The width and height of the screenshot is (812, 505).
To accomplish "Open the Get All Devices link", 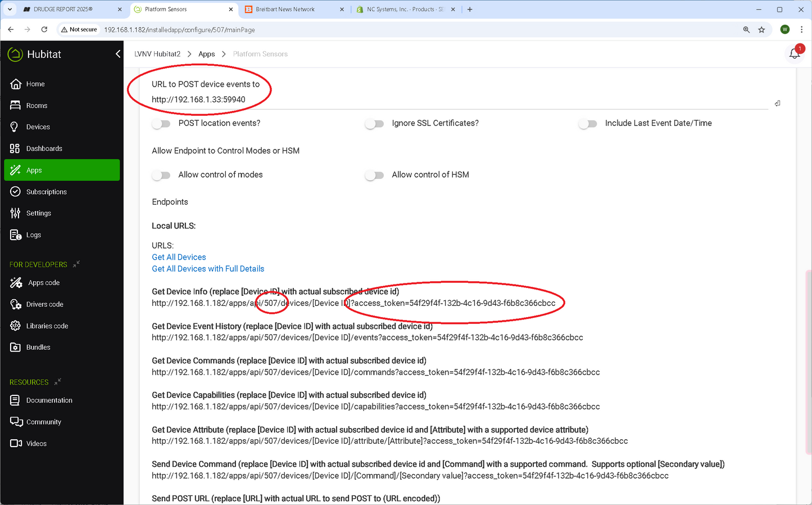I will click(179, 257).
